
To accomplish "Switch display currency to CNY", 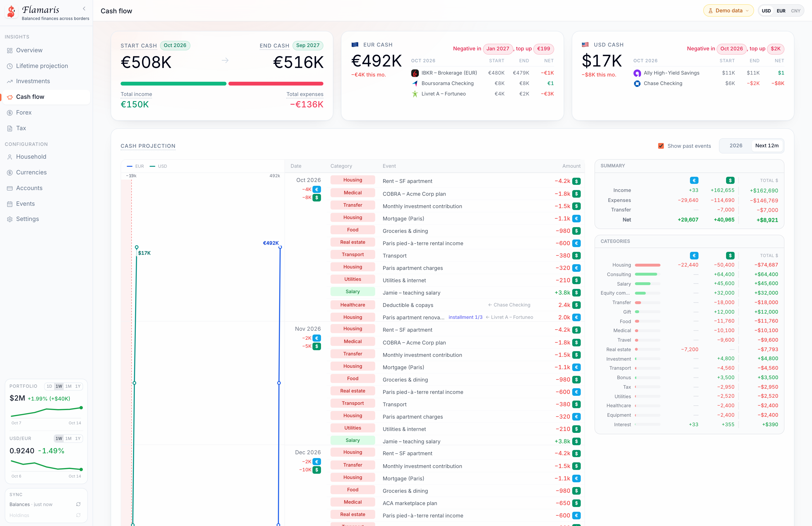I will pos(795,11).
